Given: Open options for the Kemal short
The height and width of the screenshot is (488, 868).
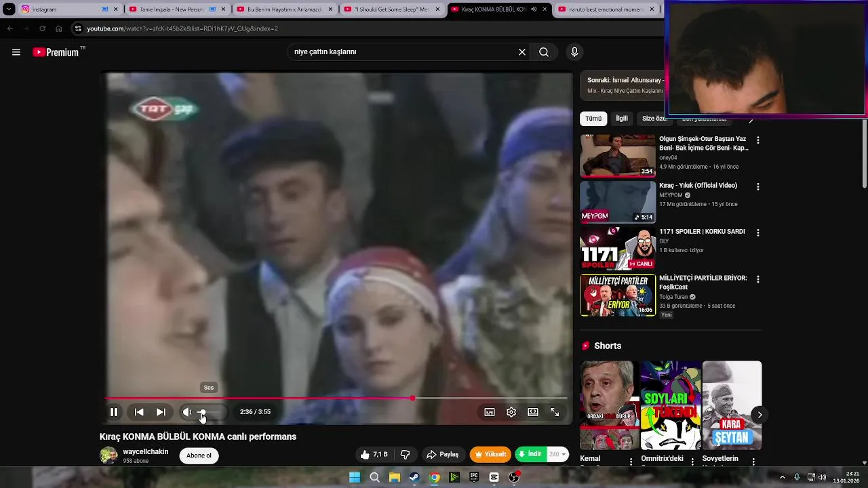Looking at the screenshot, I should [631, 462].
